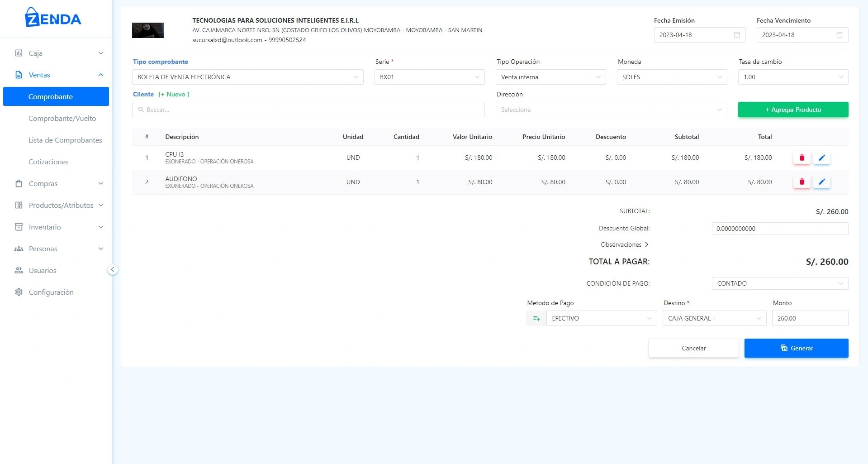Open the Condición de Pago dropdown

click(x=779, y=283)
